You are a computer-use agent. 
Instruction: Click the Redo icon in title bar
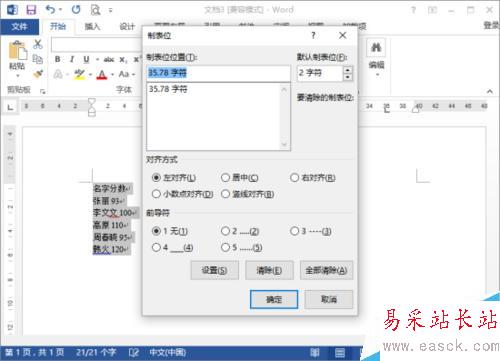(76, 9)
